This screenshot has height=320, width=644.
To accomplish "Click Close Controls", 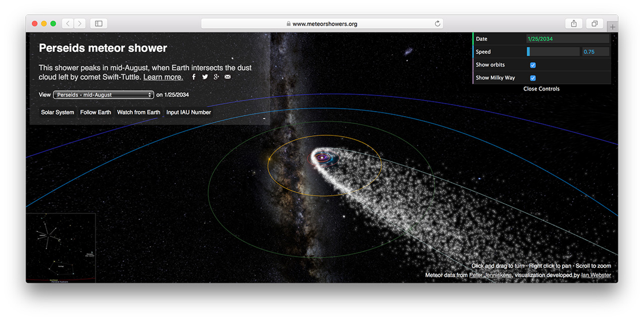I will click(x=542, y=88).
